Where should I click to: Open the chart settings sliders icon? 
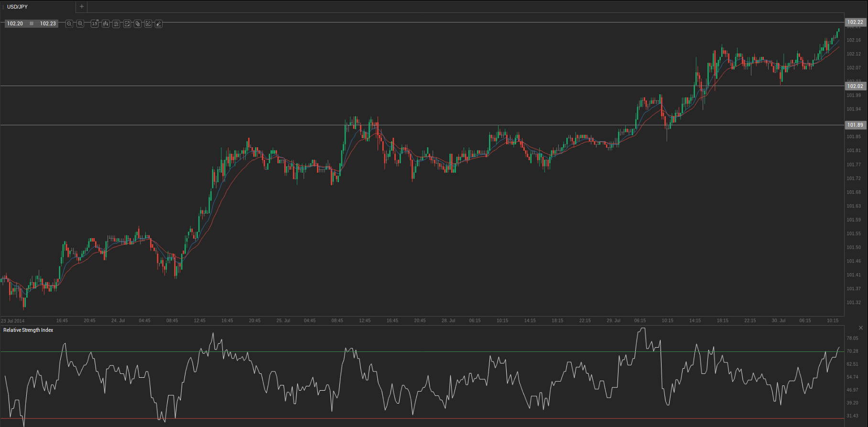coord(116,23)
